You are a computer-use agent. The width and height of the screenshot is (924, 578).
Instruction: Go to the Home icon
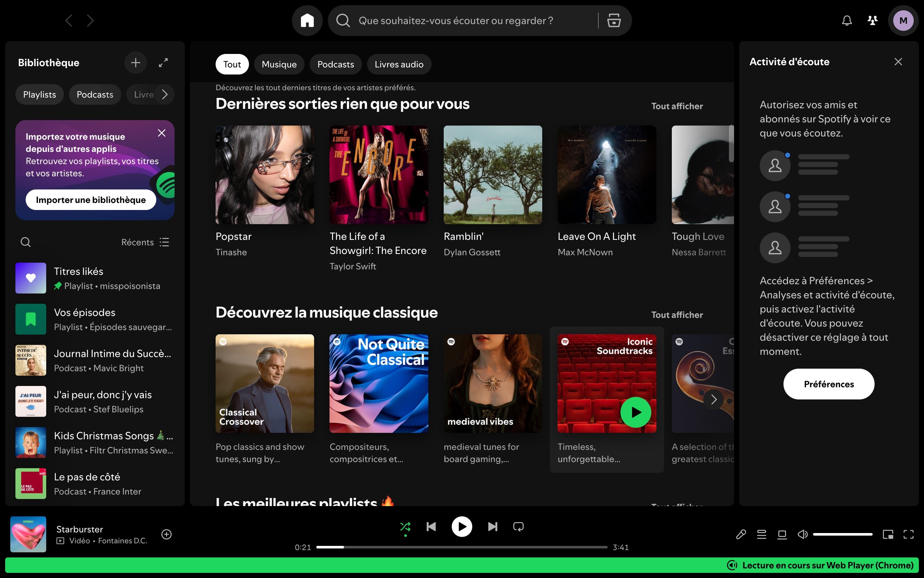[307, 21]
